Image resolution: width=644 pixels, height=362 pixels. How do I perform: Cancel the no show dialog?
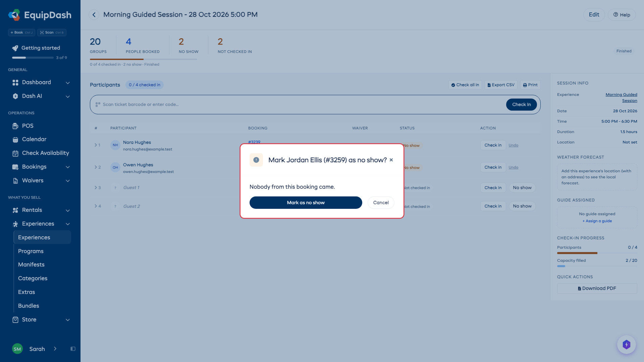coord(381,202)
